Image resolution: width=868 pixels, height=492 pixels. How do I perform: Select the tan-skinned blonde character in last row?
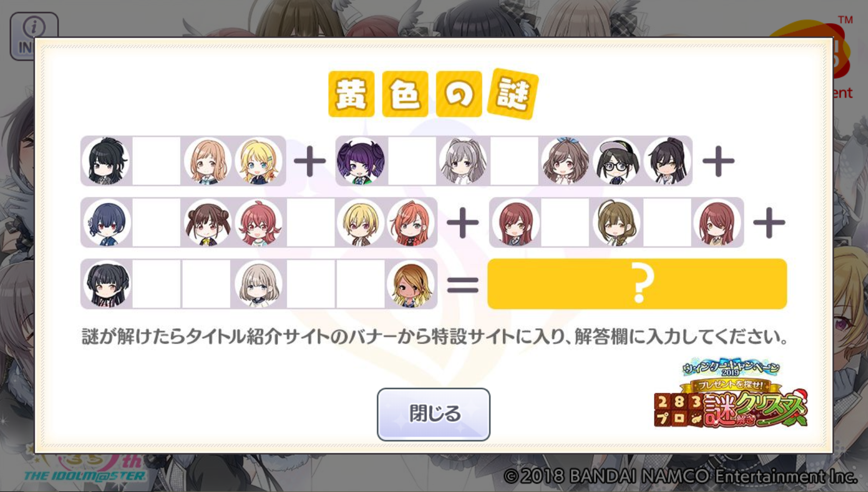point(411,284)
